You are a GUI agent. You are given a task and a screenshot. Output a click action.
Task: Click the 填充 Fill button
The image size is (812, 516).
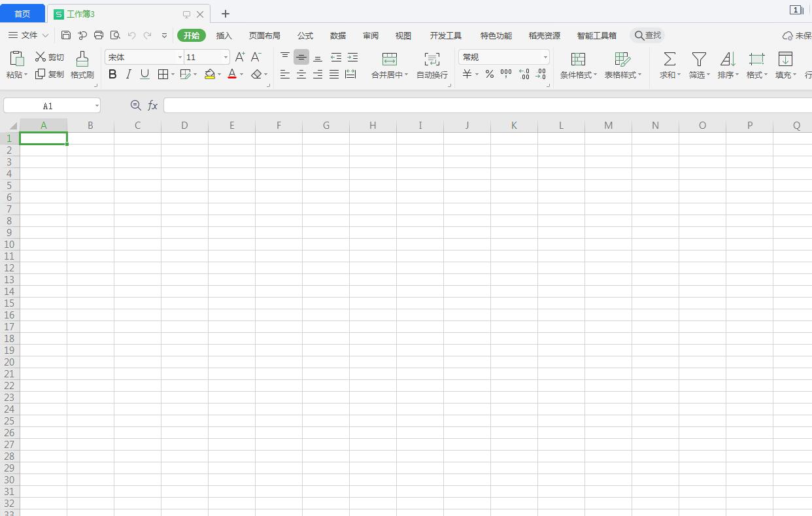[x=785, y=65]
